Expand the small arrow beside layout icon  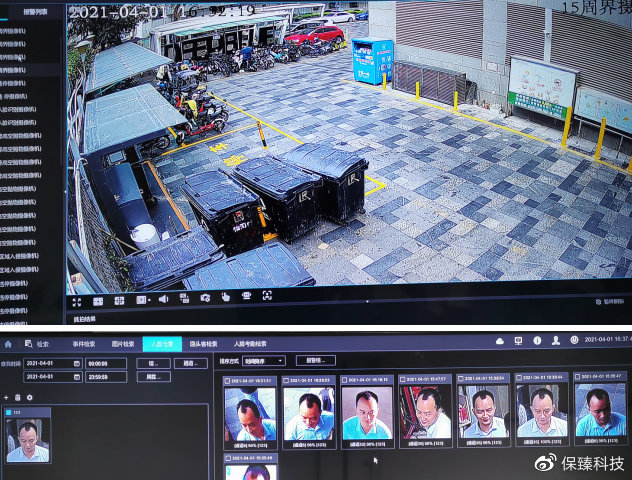[x=150, y=300]
